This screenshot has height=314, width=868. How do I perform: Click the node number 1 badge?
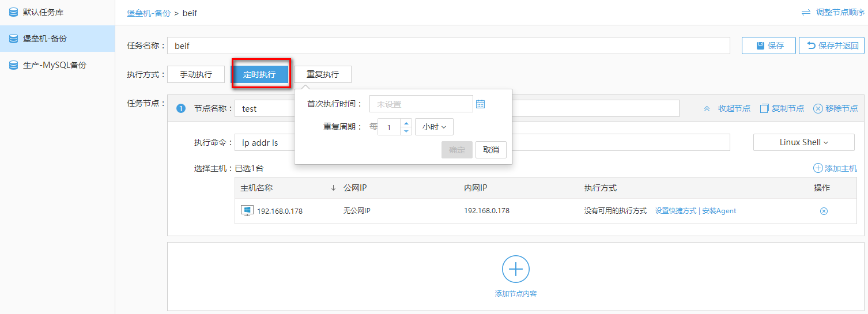[x=181, y=108]
